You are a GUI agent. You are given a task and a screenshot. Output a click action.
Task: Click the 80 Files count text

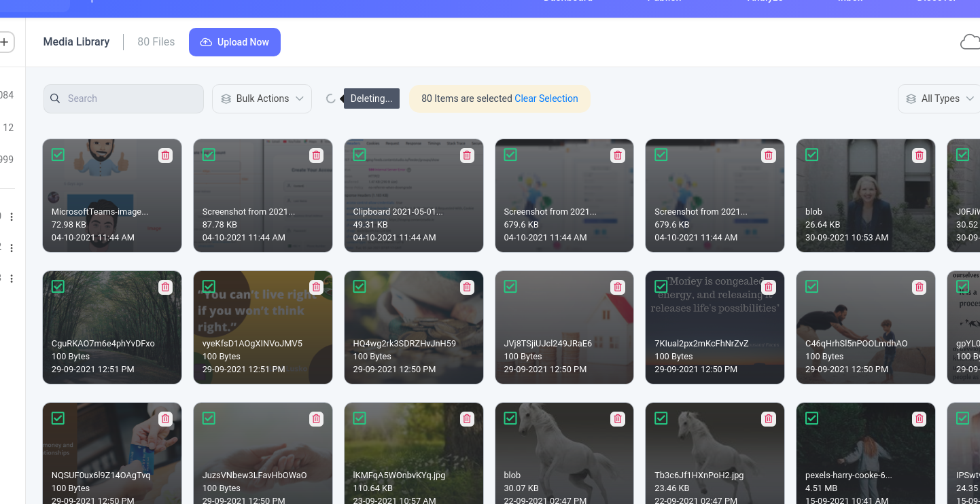pyautogui.click(x=156, y=41)
